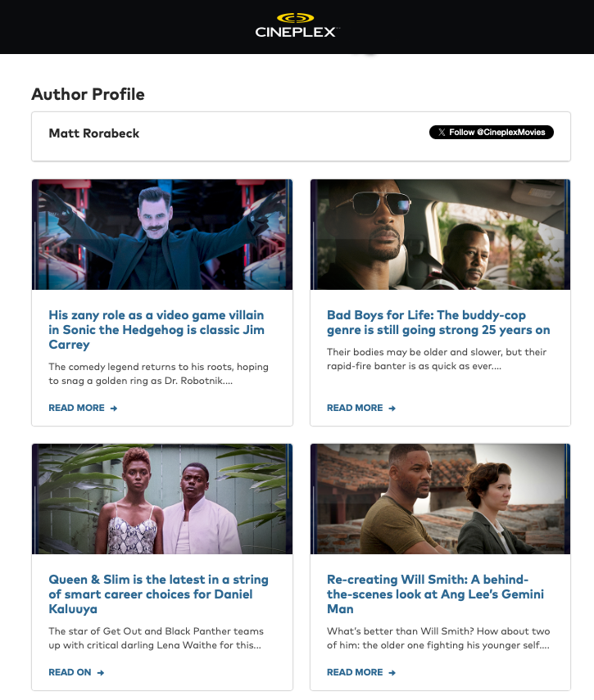The image size is (594, 700).
Task: Open the Queen & Slim article thumbnail
Action: 162,499
